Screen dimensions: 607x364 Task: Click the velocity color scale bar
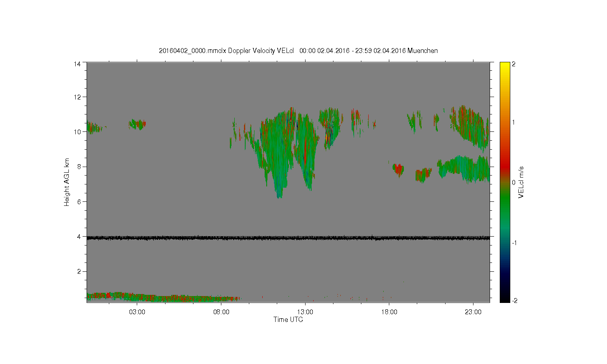[x=505, y=182]
